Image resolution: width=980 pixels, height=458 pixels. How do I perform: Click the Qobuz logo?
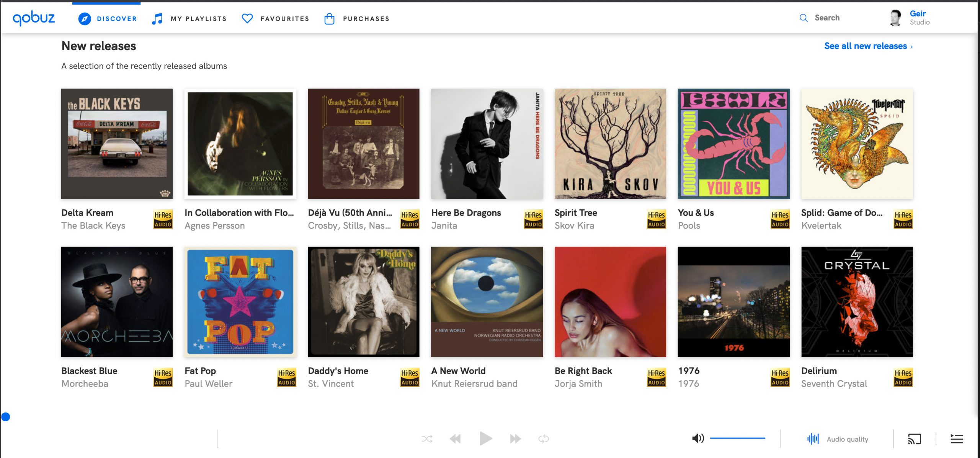[x=34, y=18]
